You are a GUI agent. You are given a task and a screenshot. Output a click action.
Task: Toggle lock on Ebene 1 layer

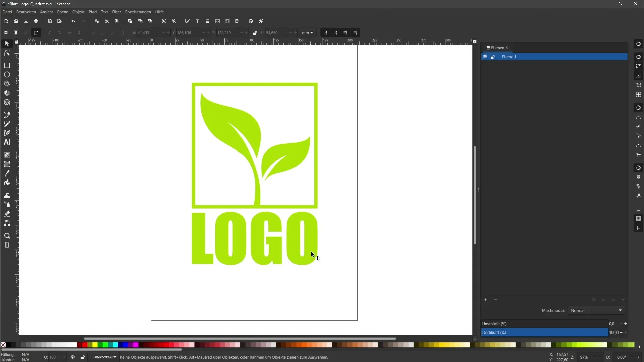pyautogui.click(x=492, y=57)
